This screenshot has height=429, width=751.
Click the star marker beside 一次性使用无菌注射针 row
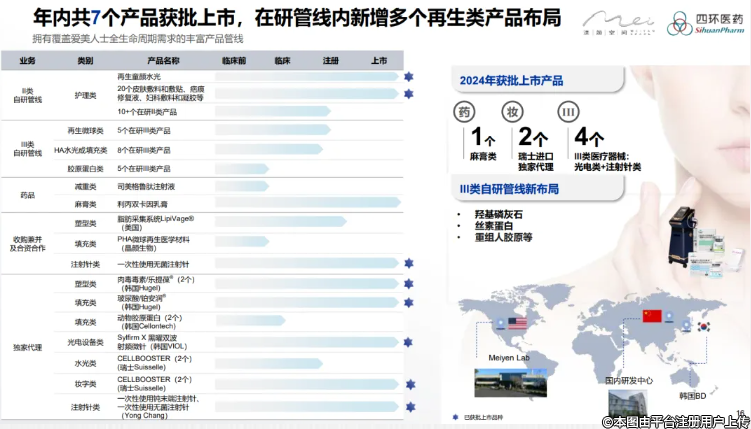tap(408, 264)
